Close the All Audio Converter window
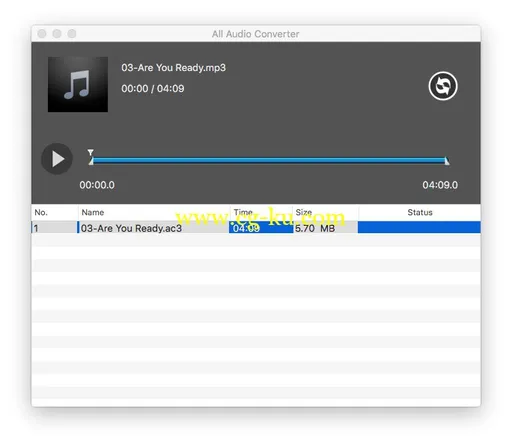This screenshot has width=512, height=444. click(x=42, y=34)
